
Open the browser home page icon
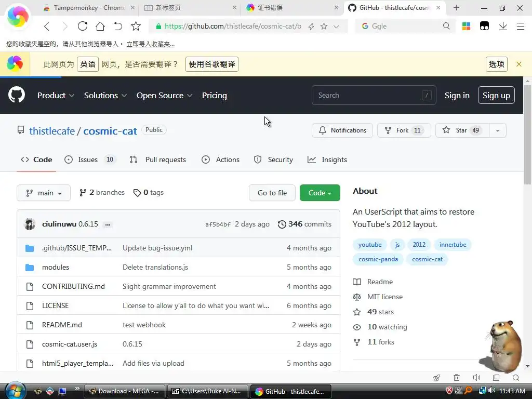click(x=100, y=26)
